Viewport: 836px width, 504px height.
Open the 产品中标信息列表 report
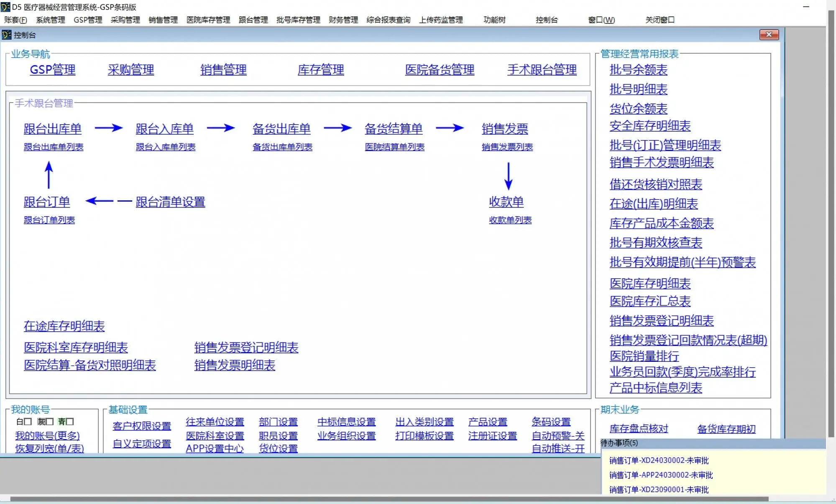[x=656, y=388]
